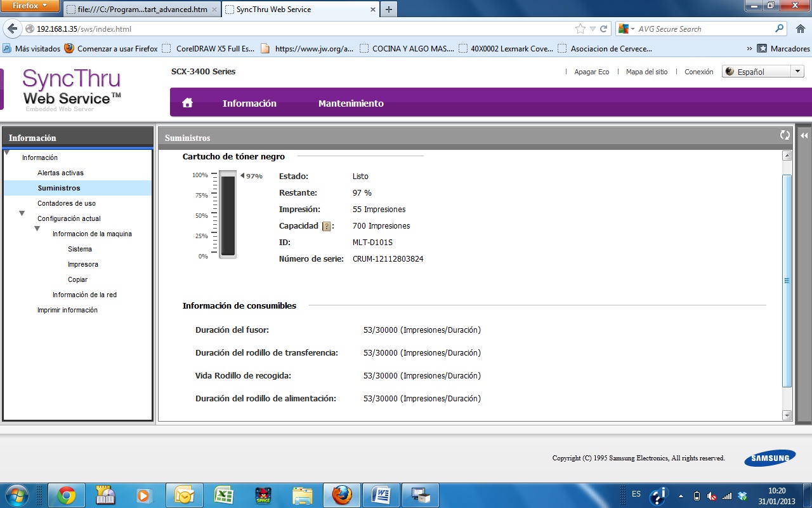
Task: Show hidden tray icons arrow
Action: tap(681, 496)
